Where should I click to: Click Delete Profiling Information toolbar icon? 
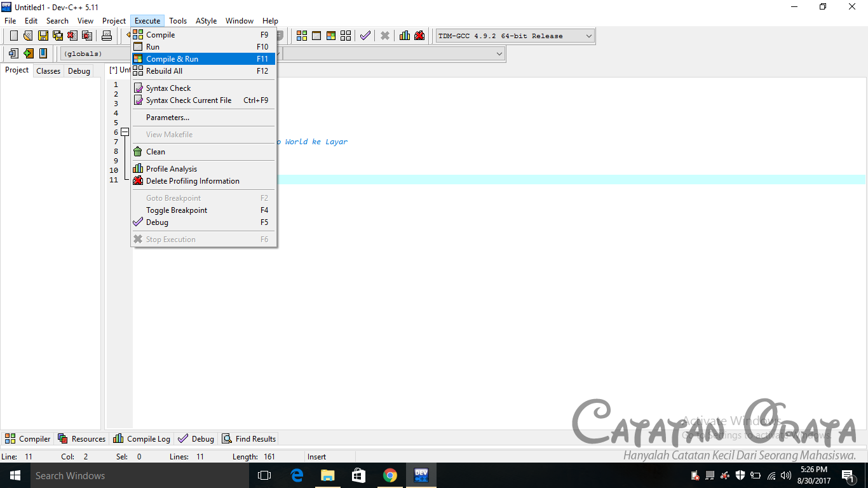[x=419, y=36]
